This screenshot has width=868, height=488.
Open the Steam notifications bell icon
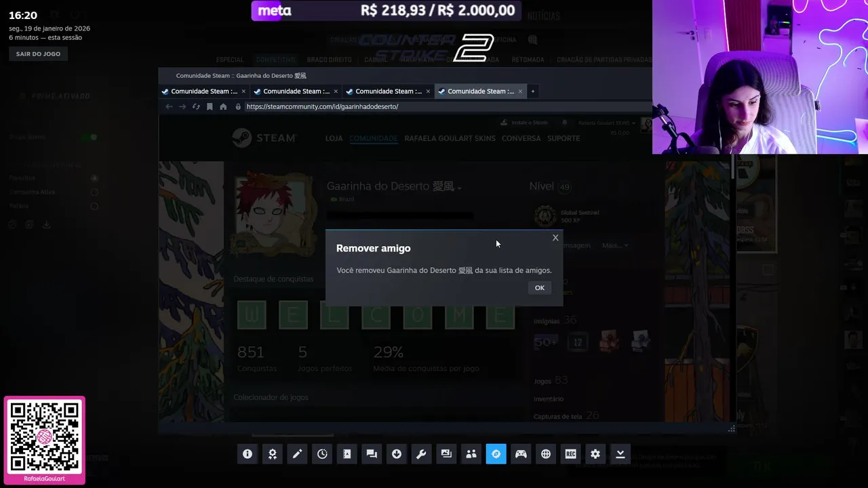pyautogui.click(x=564, y=123)
